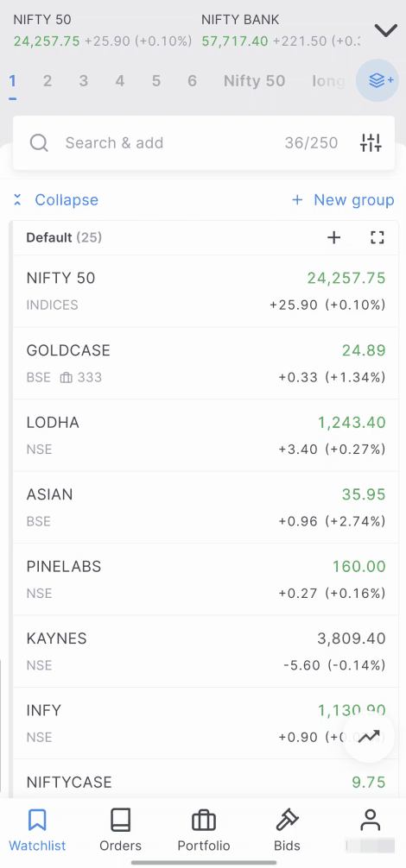Image resolution: width=406 pixels, height=868 pixels.
Task: Open the LODHA stock row
Action: (206, 435)
